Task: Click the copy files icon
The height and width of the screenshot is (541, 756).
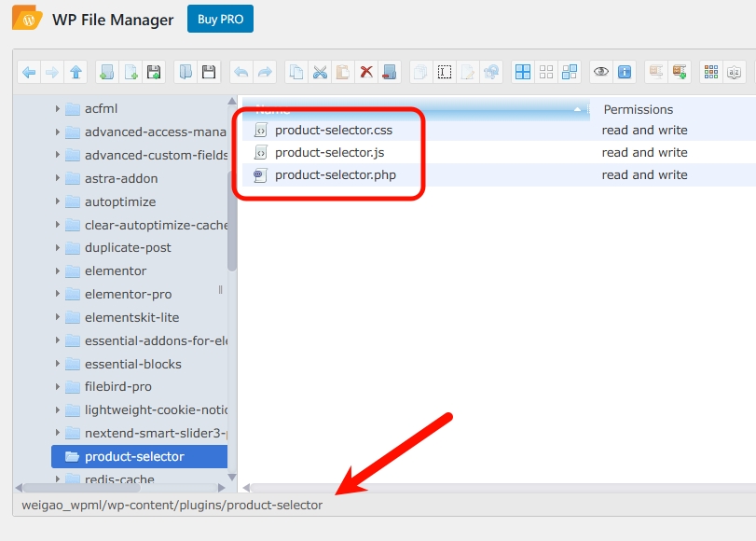Action: click(x=296, y=73)
